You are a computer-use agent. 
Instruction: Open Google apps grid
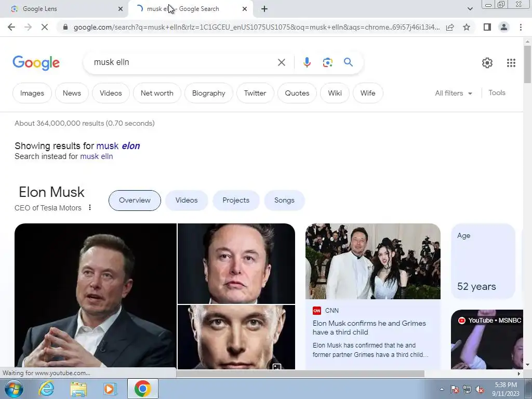[511, 63]
